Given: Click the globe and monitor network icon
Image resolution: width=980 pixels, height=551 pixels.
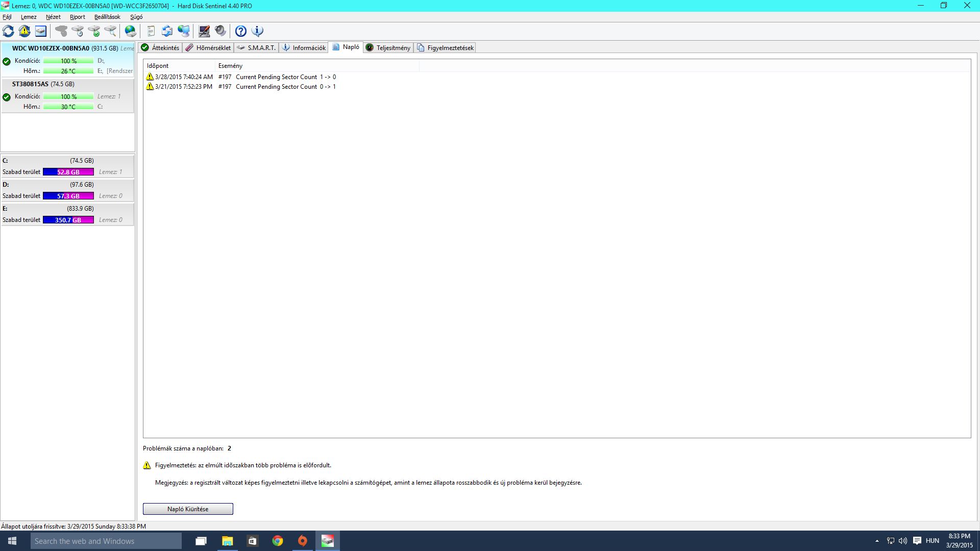Looking at the screenshot, I should (184, 31).
